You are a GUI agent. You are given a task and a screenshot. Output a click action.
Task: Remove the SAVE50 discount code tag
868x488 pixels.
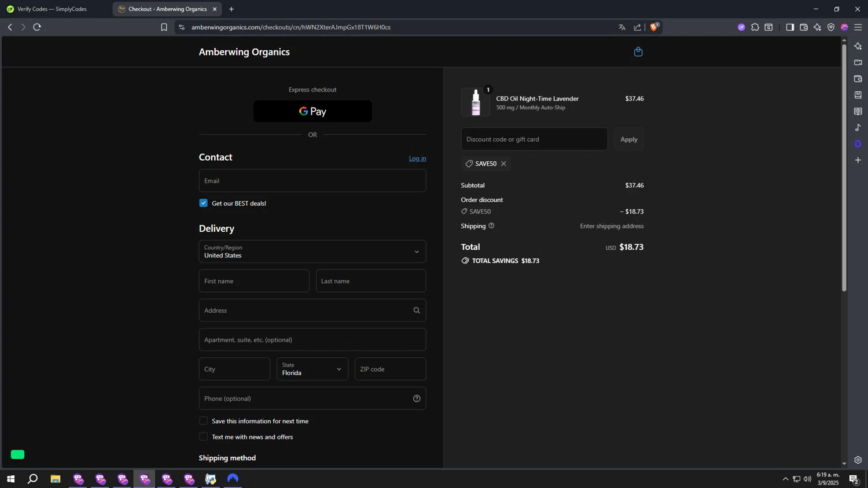503,164
